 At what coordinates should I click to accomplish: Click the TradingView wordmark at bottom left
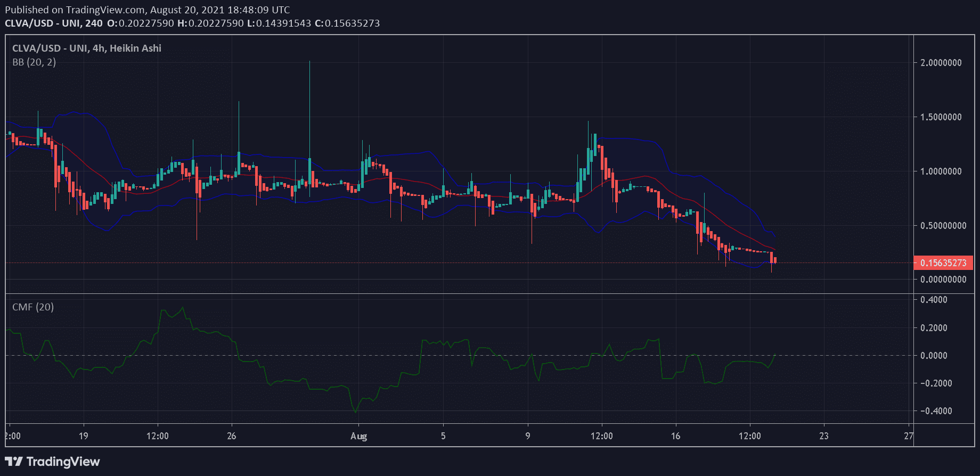pos(63,462)
